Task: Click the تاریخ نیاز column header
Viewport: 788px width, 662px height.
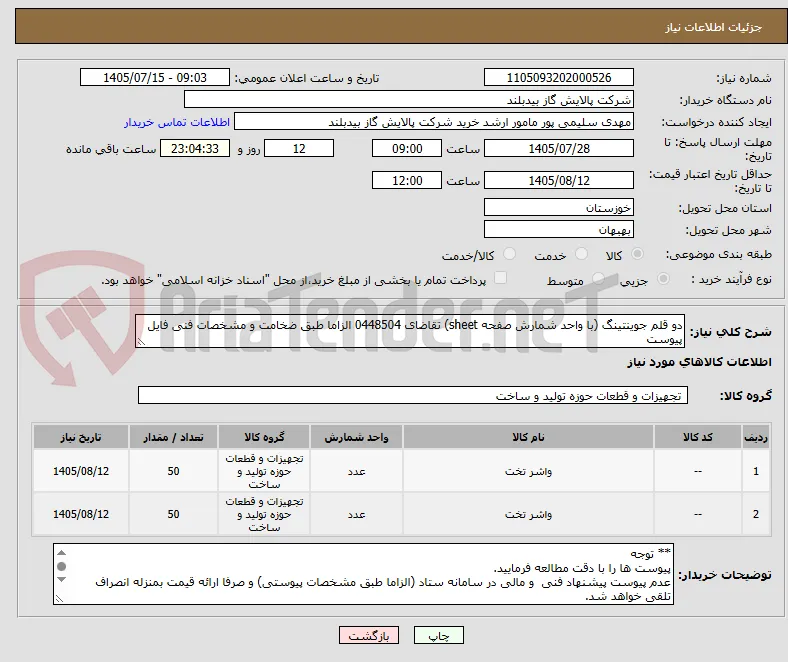Action: 81,437
